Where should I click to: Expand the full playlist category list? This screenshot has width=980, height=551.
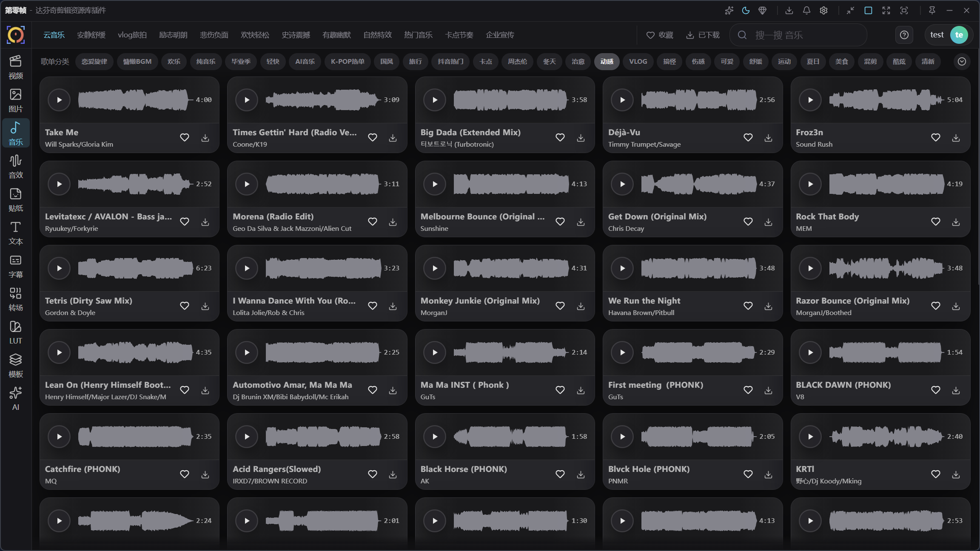[962, 62]
